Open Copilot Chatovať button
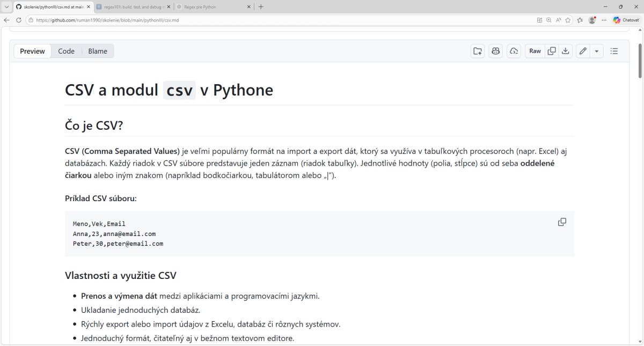 point(626,20)
